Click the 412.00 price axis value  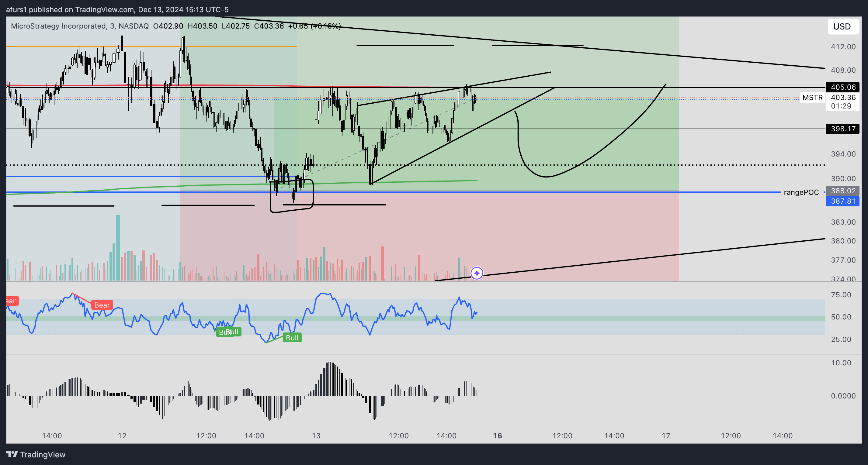point(843,47)
